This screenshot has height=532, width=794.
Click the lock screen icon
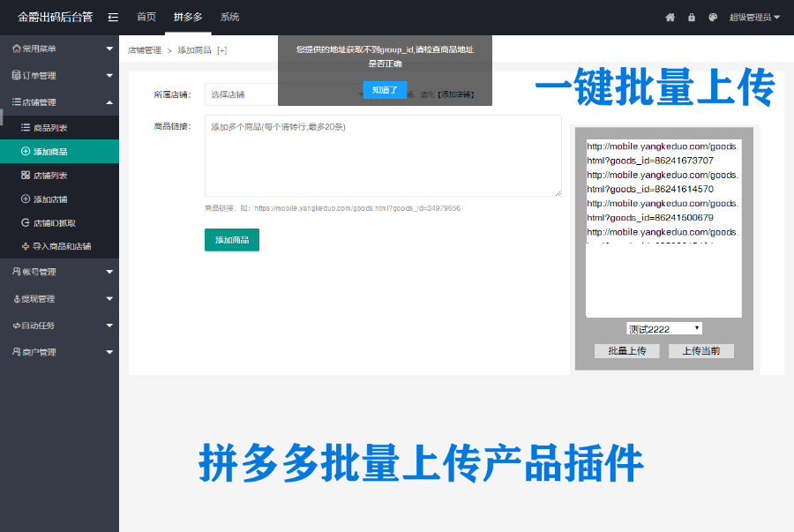tap(692, 18)
